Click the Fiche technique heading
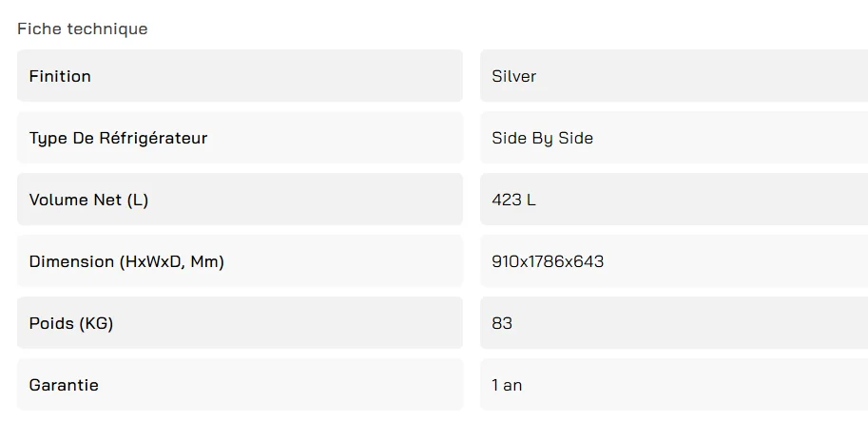 pos(83,29)
